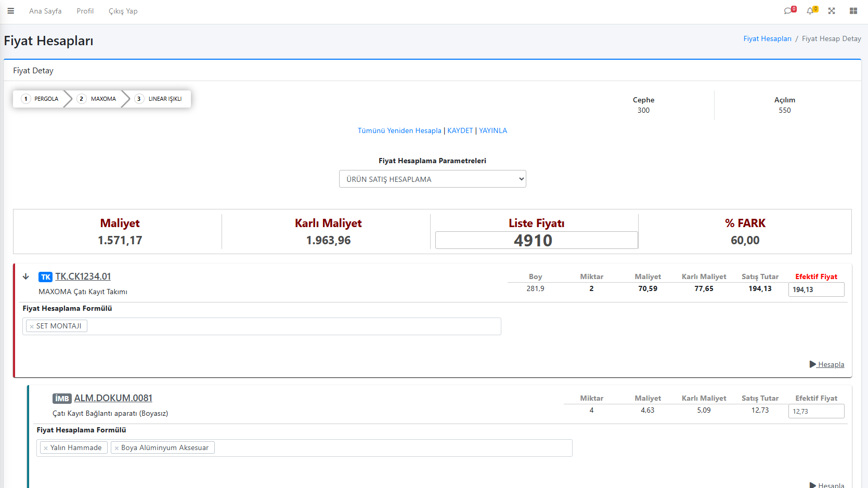Collapse the TK.CK1234.01 row with down arrow
Viewport: 868px width, 488px height.
(25, 276)
